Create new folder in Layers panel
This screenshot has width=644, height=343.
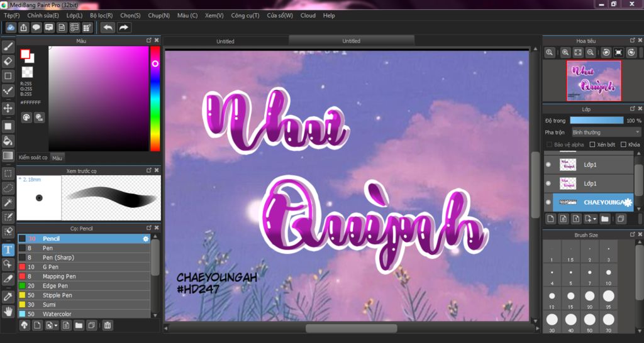[x=604, y=219]
